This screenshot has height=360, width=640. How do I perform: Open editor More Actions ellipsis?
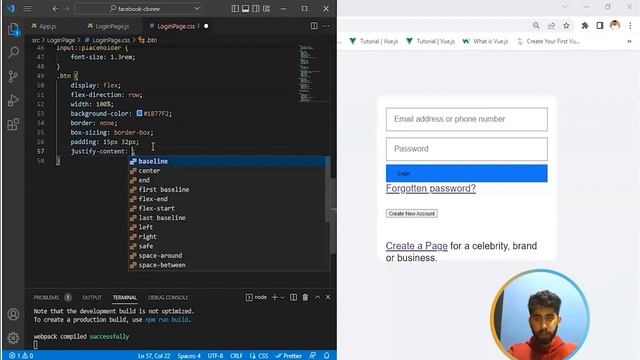point(326,26)
